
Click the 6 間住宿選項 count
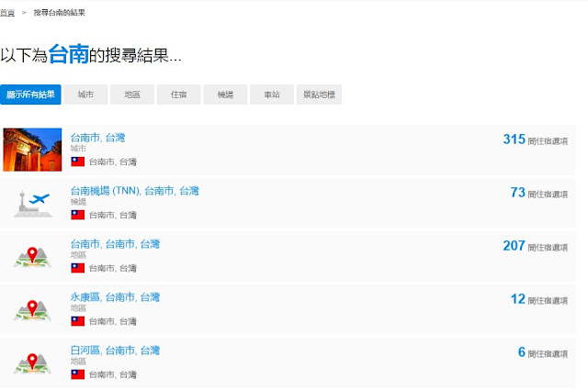543,352
